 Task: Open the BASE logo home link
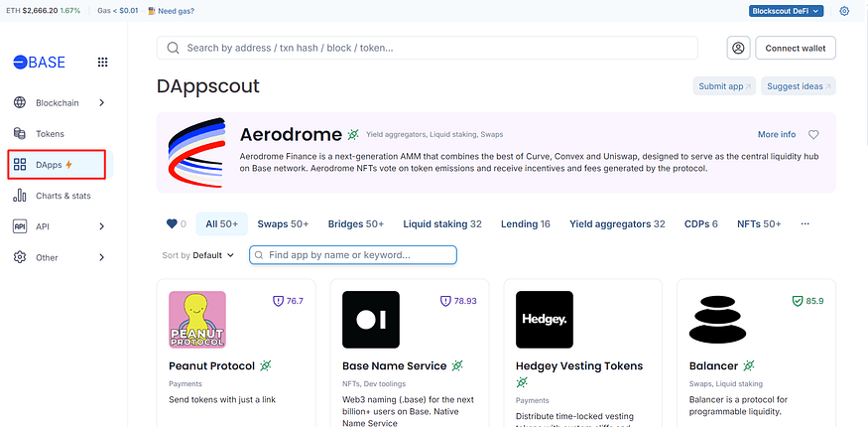pyautogui.click(x=40, y=62)
